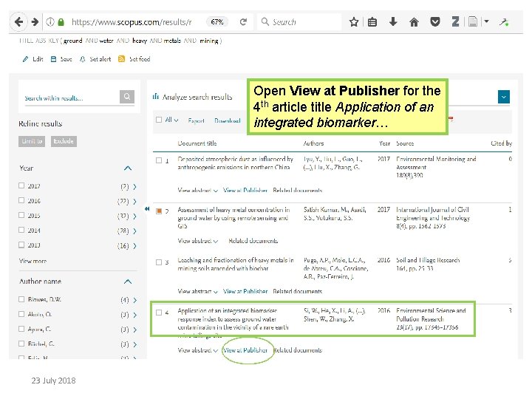Select All results checkbox

click(x=159, y=120)
